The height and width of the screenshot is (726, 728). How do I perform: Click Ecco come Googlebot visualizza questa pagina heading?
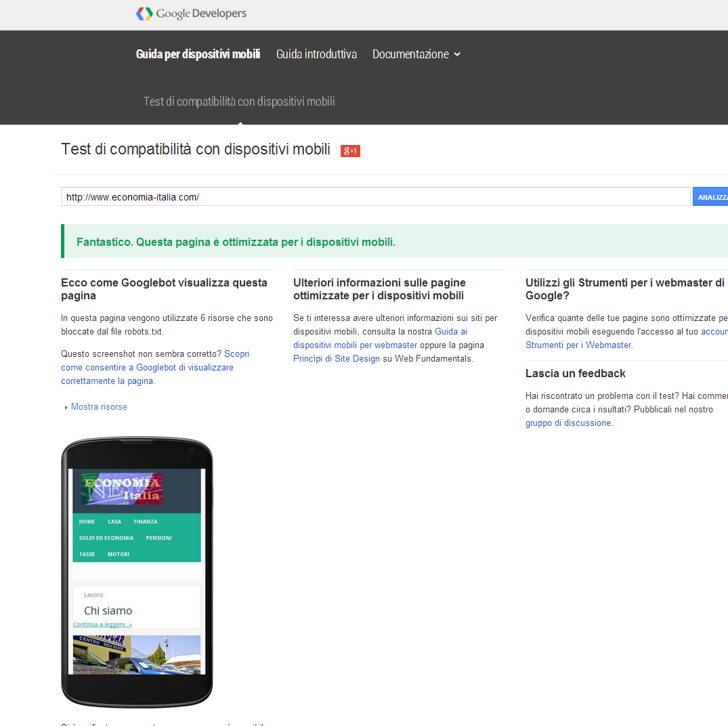(165, 289)
